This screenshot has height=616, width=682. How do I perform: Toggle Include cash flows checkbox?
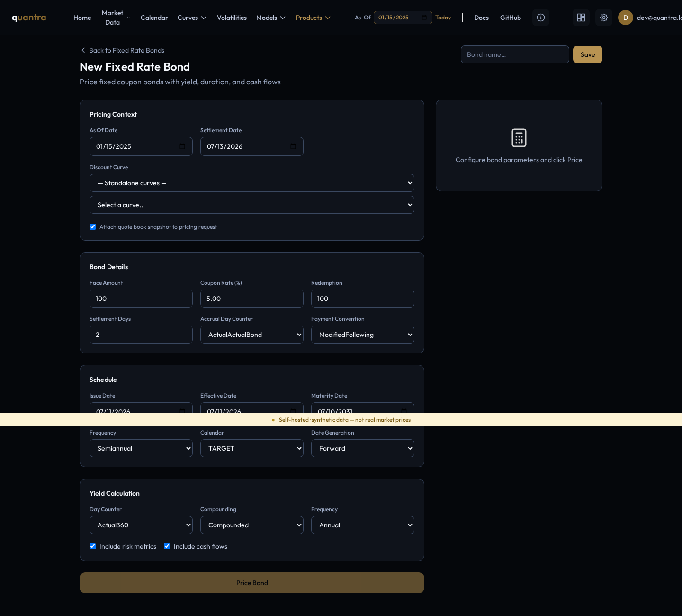tap(167, 546)
